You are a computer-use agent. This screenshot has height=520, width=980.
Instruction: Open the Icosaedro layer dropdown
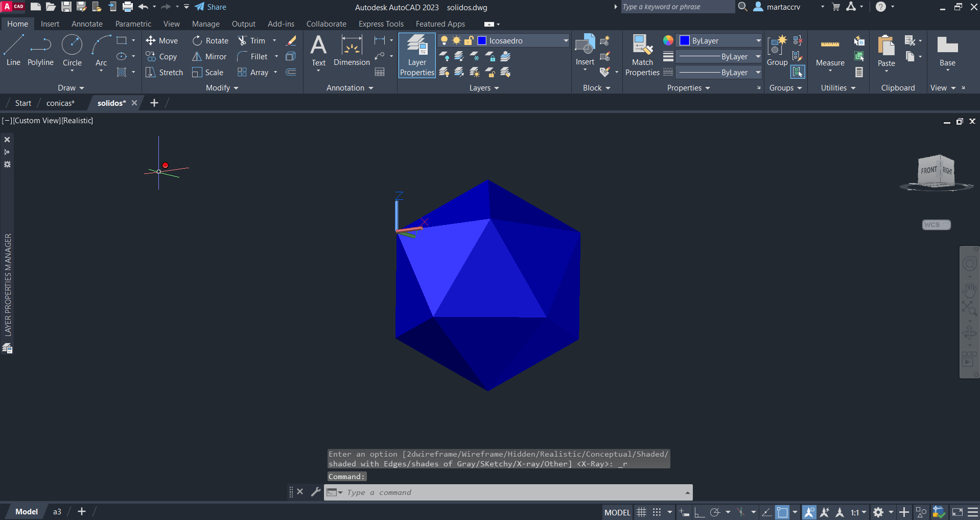(x=566, y=41)
